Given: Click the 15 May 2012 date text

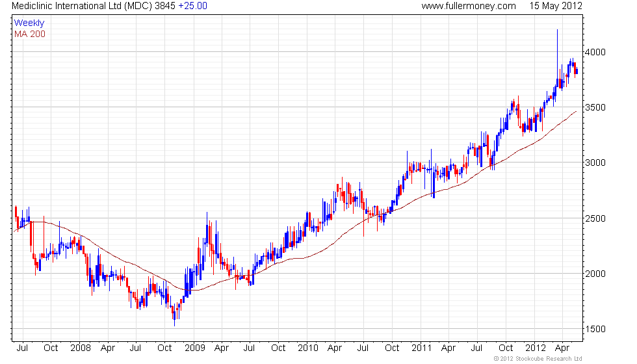Looking at the screenshot, I should point(556,6).
